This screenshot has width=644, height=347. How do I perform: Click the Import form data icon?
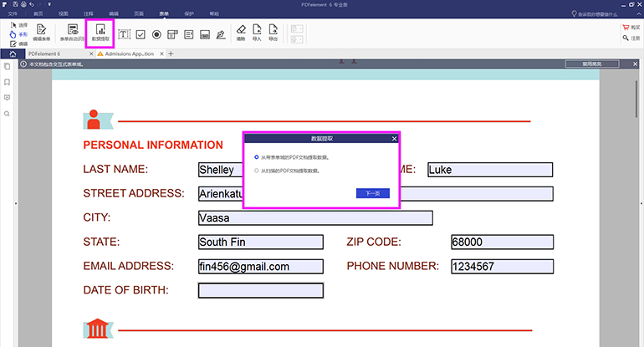(x=257, y=33)
